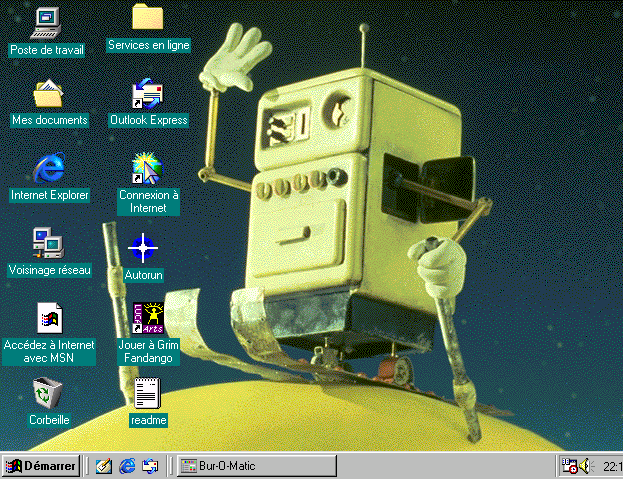Click the Show Desktop quick launch icon
The image size is (623, 479).
(104, 466)
